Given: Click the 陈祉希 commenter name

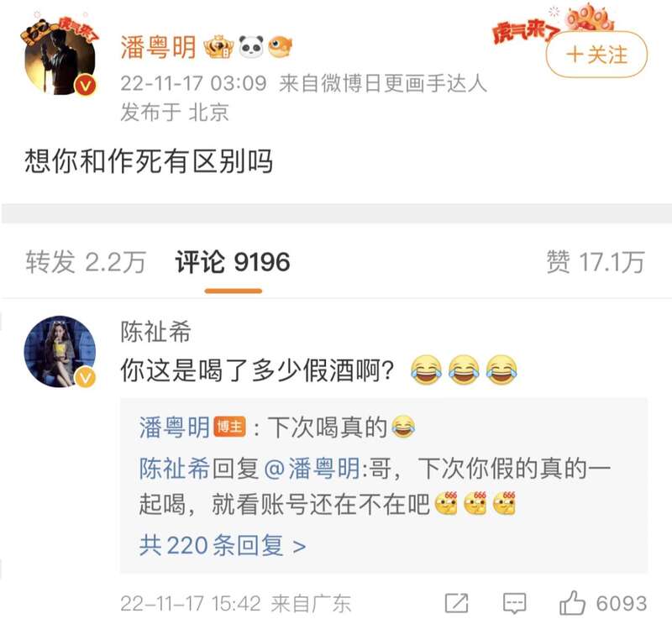Looking at the screenshot, I should pos(155,331).
